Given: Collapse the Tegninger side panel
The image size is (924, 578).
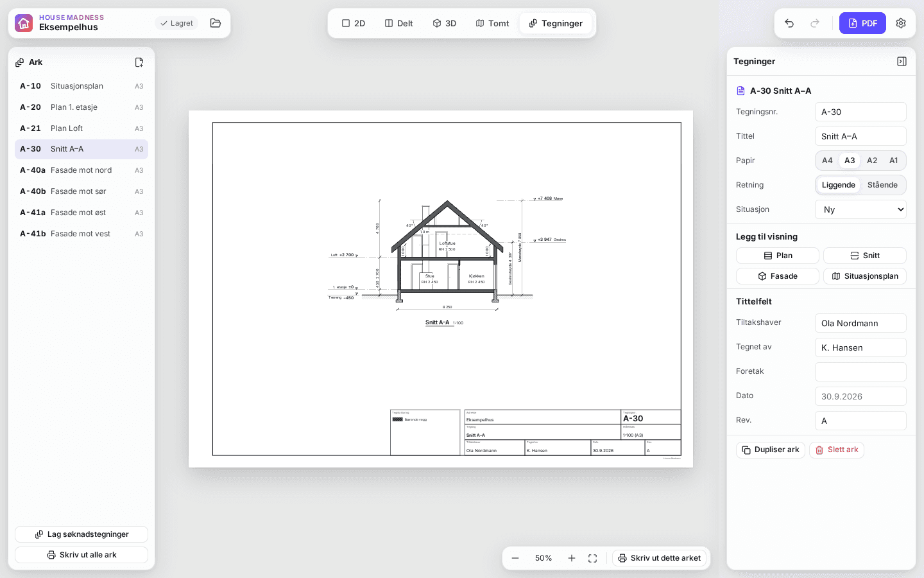Looking at the screenshot, I should [902, 62].
